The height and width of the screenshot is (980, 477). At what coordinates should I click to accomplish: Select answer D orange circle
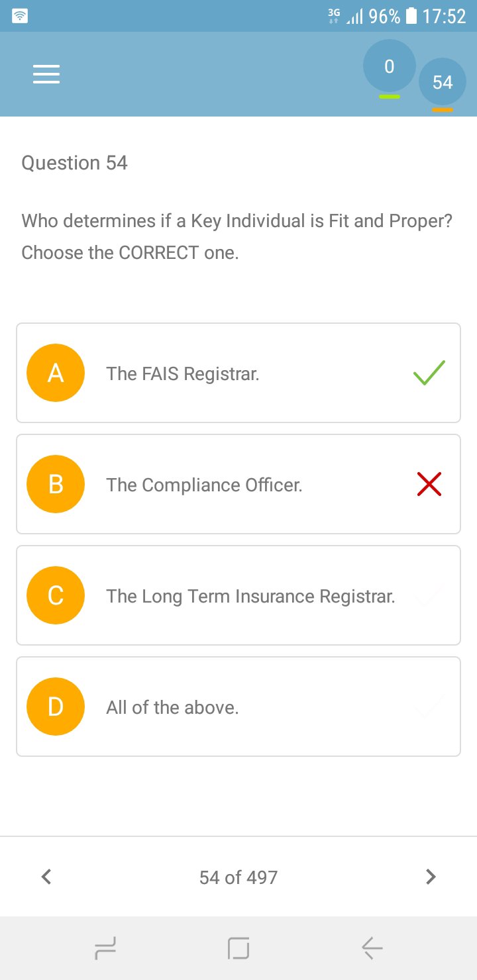click(x=56, y=707)
